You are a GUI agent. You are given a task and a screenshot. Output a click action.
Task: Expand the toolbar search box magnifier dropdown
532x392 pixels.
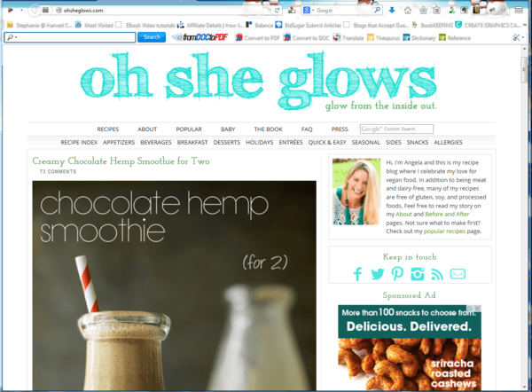click(12, 37)
